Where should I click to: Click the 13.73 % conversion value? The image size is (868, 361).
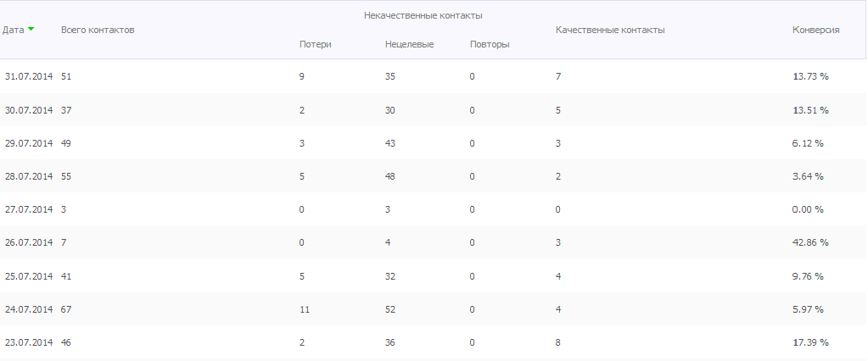pos(810,77)
